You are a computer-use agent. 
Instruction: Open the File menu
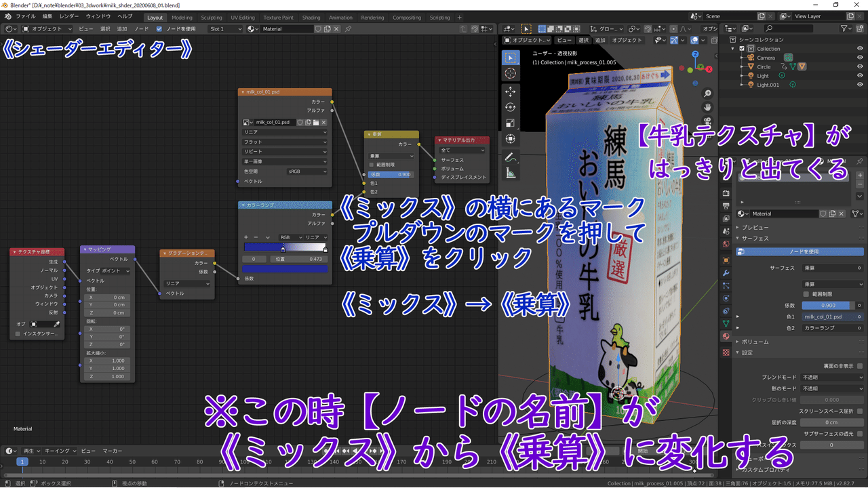[26, 17]
